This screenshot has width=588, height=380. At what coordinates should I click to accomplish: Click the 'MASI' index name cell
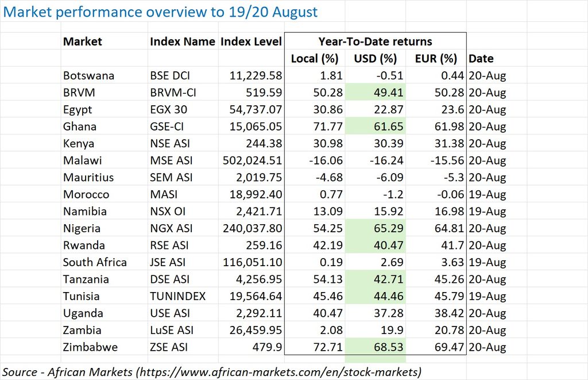point(183,194)
